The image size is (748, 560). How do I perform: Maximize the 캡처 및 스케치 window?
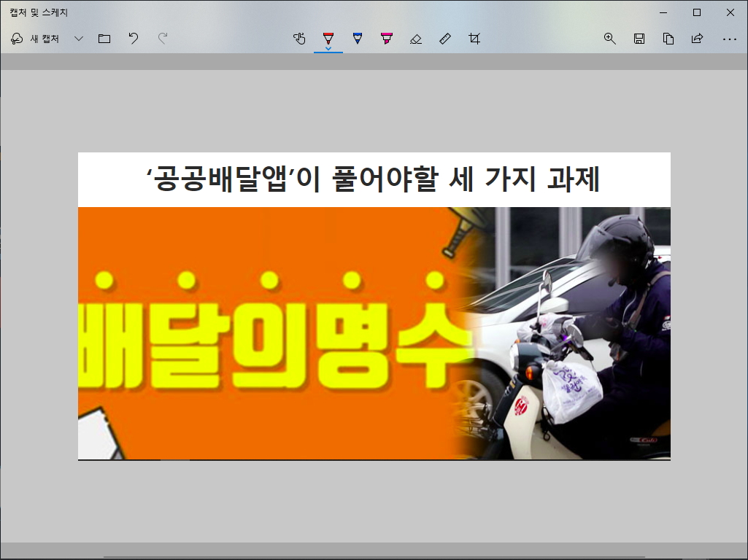point(696,12)
